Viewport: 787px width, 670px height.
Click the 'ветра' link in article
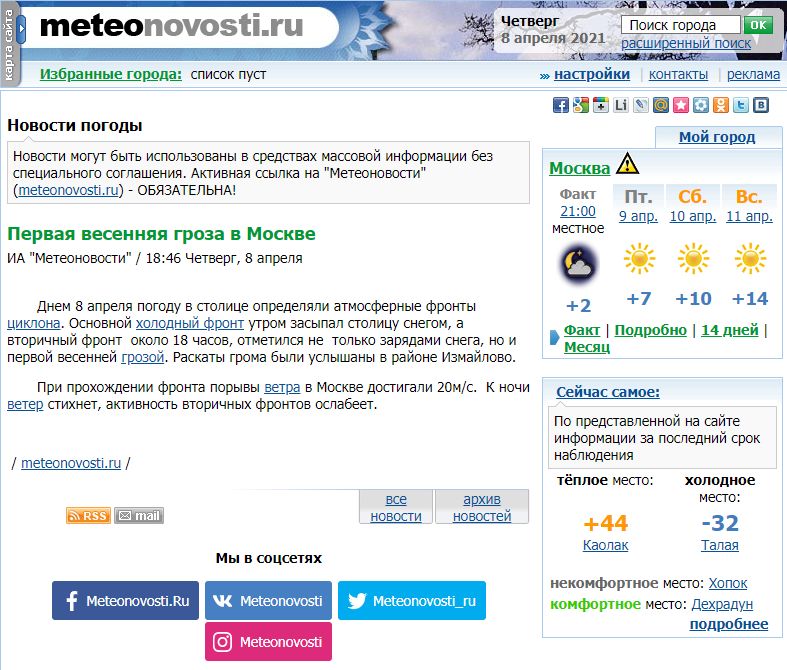point(282,387)
